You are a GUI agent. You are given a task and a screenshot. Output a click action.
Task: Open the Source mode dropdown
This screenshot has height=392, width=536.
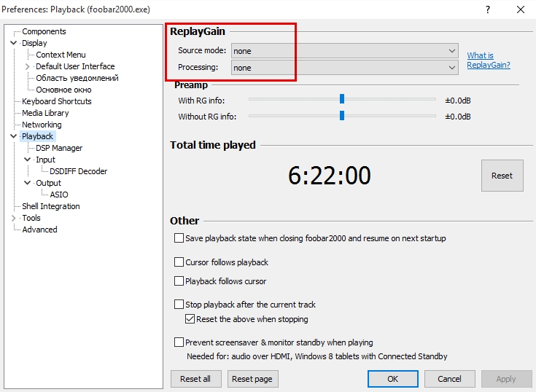click(x=344, y=51)
